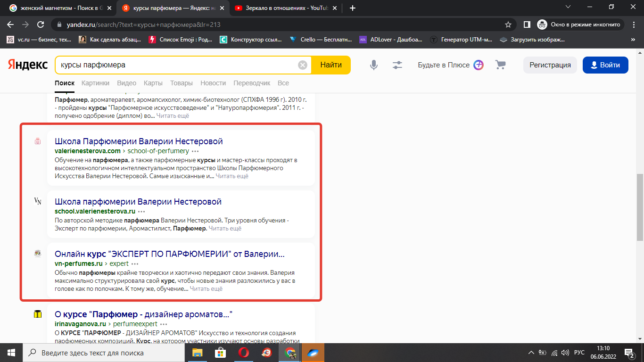Open options menu for irinavaganova.ru result
Viewport: 644px width, 362px height.
click(164, 324)
